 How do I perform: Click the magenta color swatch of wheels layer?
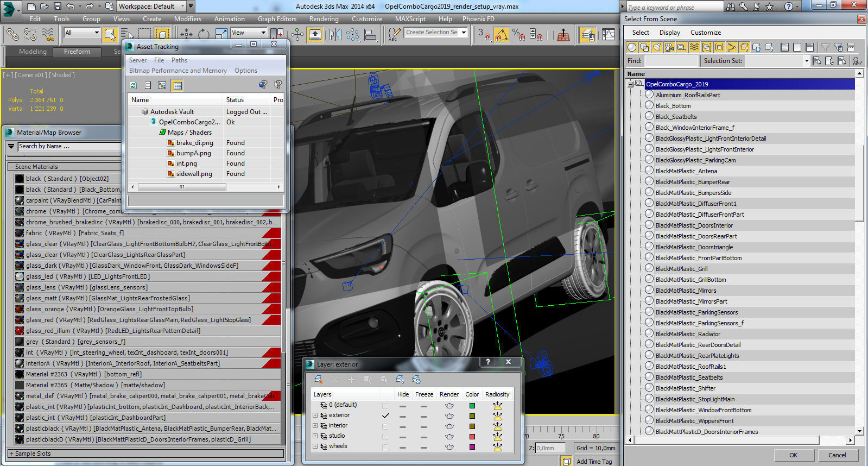[472, 447]
